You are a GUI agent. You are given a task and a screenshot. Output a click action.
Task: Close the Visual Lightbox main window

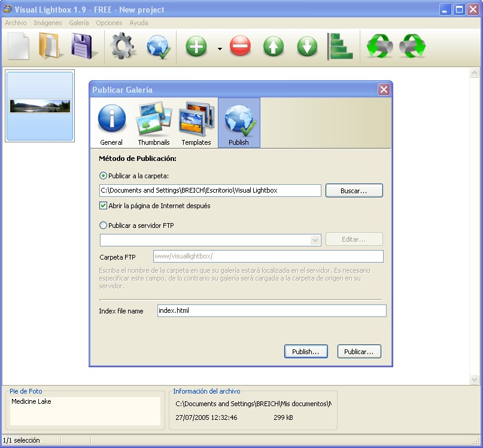(473, 10)
